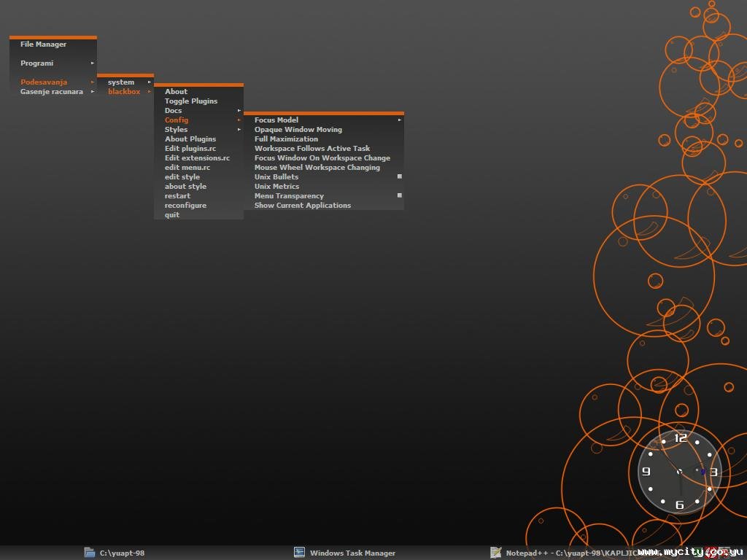Open the Gasenje racunara submenu
This screenshot has height=560, width=747.
(53, 92)
